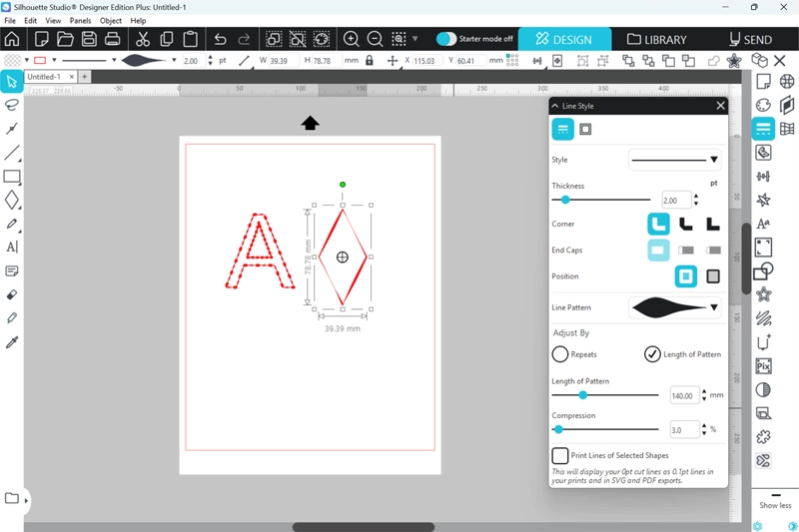
Task: Collapse the Line Style panel header
Action: click(x=555, y=106)
